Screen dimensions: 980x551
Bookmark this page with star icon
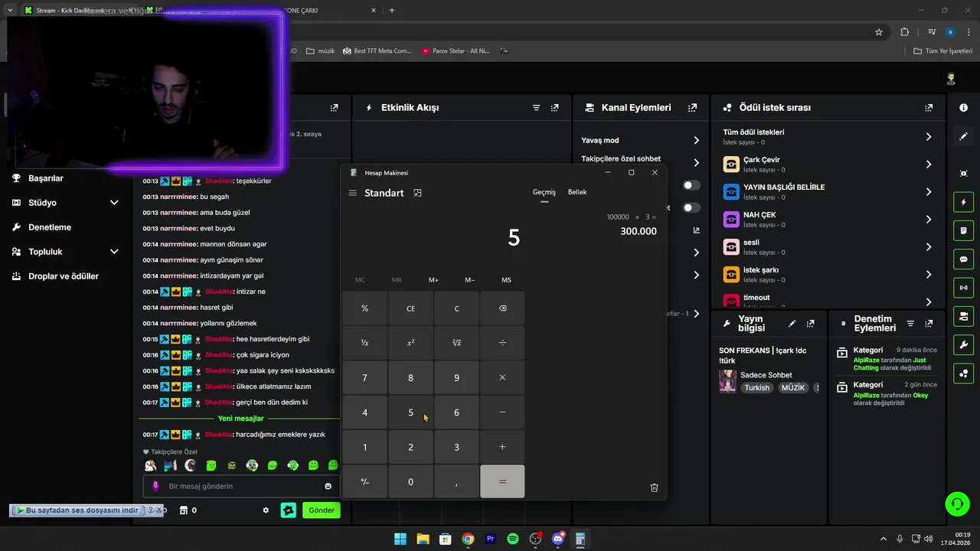coord(879,32)
